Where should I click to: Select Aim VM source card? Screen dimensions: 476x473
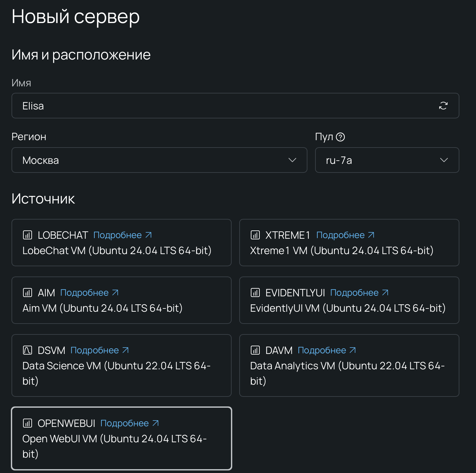pos(122,300)
